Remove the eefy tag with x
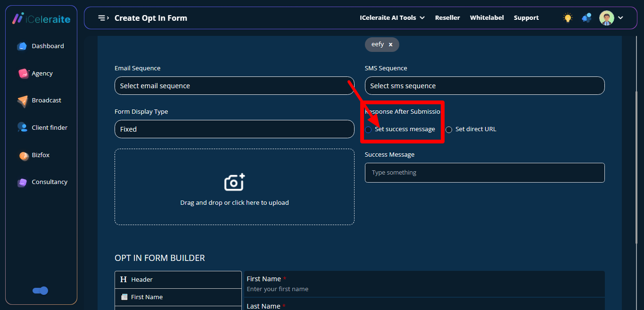 coord(390,44)
